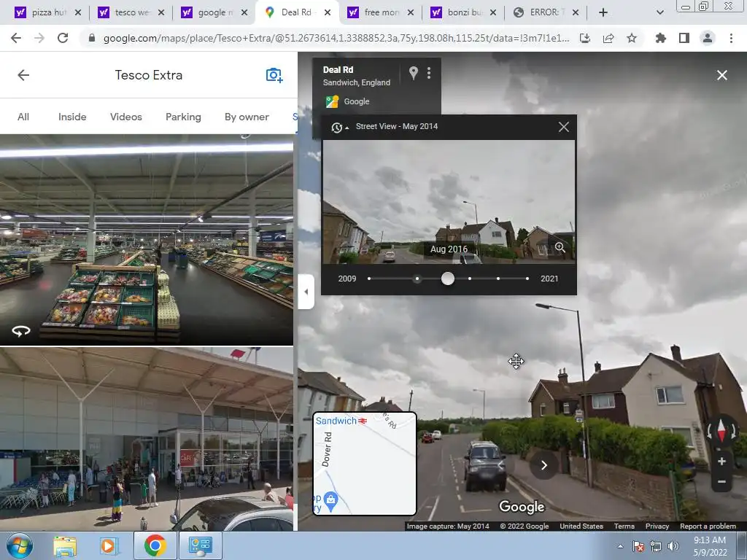The height and width of the screenshot is (560, 747).
Task: Open the Windows Start menu
Action: point(20,545)
